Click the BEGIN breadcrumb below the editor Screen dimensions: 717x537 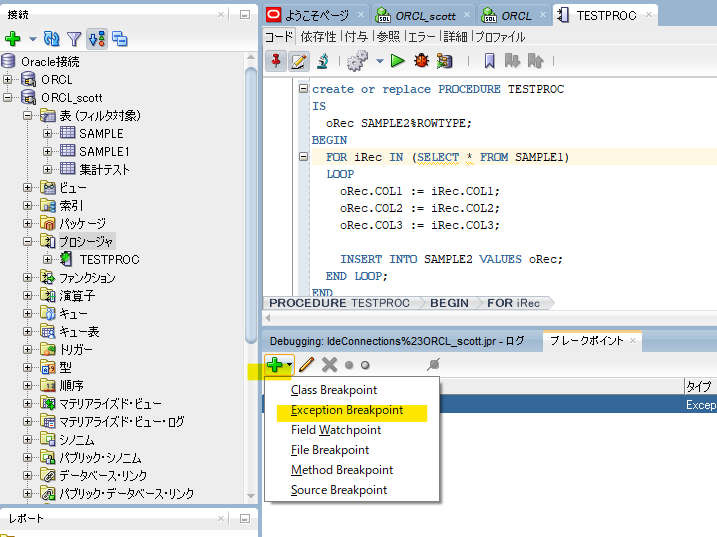pyautogui.click(x=449, y=303)
